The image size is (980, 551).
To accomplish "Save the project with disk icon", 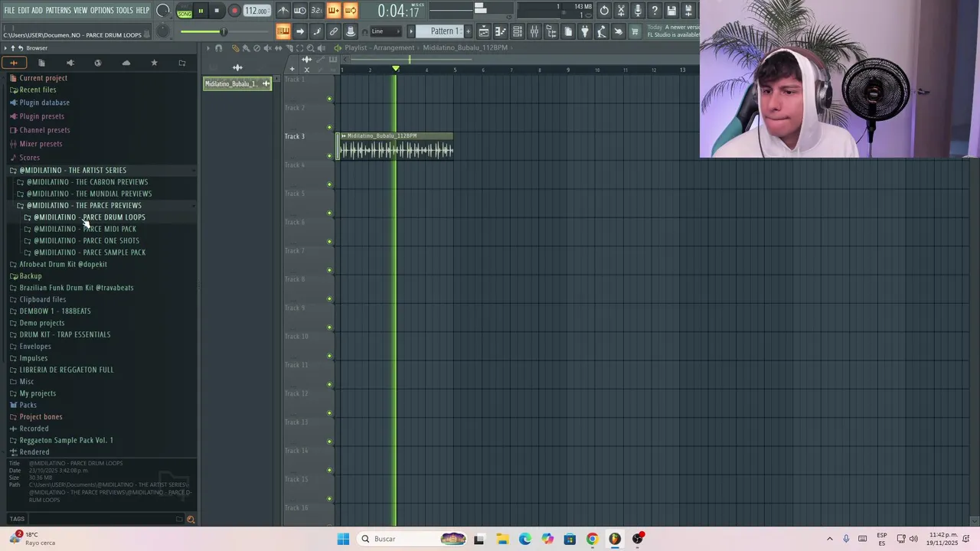I will tap(672, 11).
